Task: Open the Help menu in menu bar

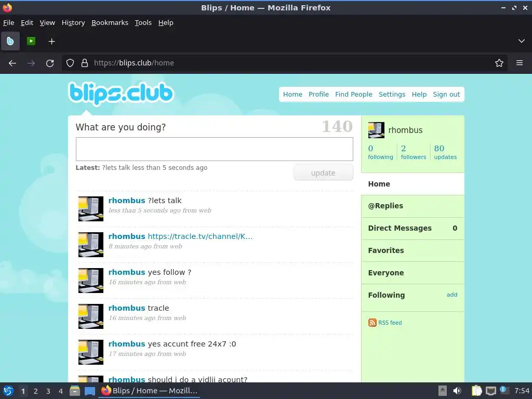Action: tap(166, 23)
